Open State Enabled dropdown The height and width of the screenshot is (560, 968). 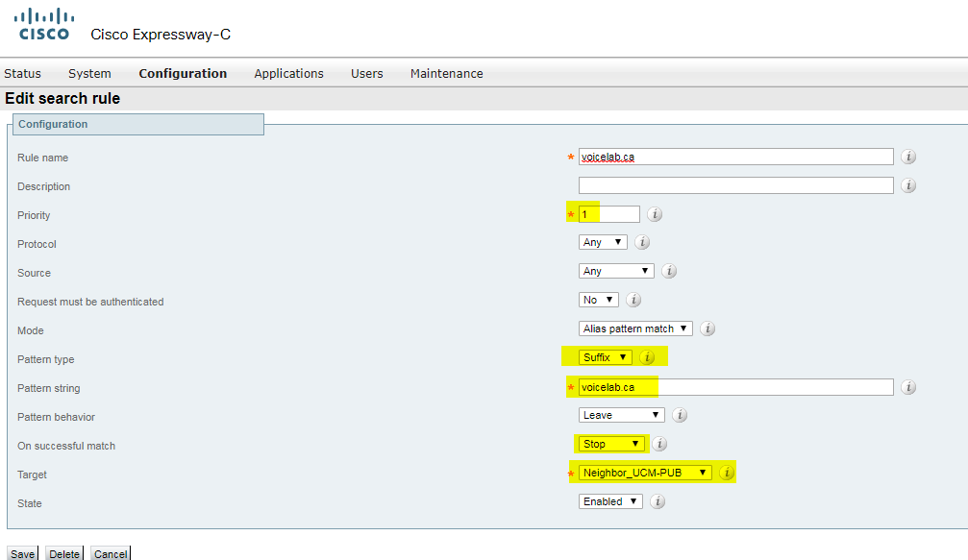pyautogui.click(x=610, y=501)
